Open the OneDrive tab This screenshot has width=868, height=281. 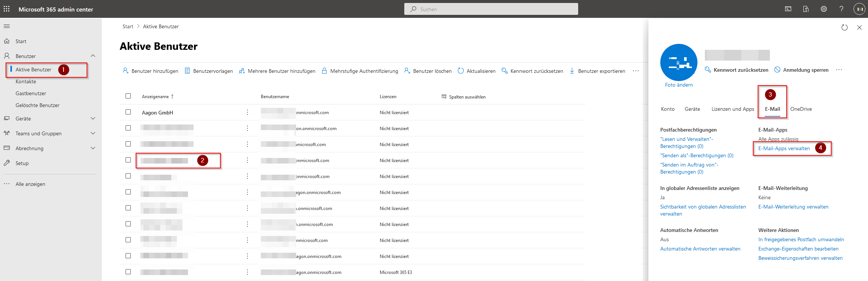[x=801, y=109]
